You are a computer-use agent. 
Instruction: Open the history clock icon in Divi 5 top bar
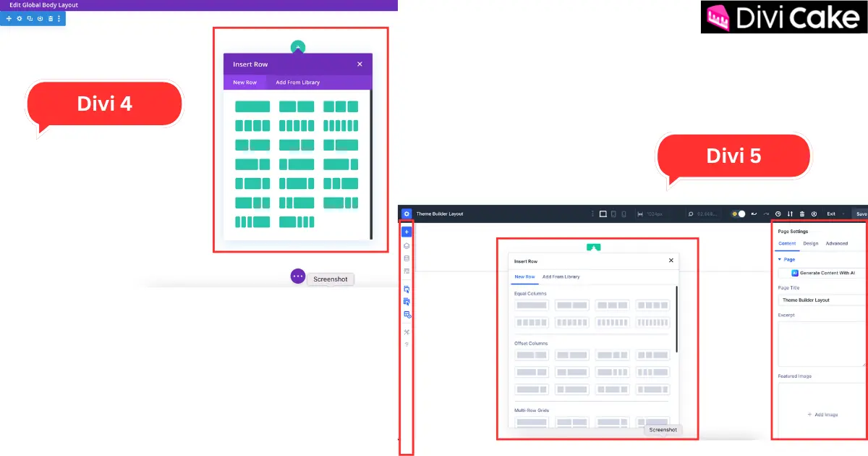(778, 214)
